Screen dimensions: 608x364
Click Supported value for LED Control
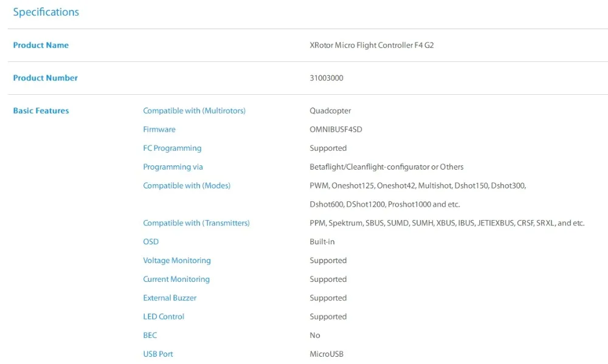click(328, 317)
